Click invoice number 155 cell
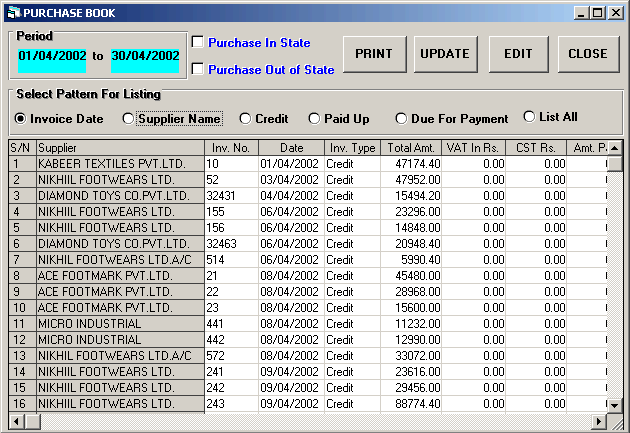630x433 pixels. coord(231,212)
